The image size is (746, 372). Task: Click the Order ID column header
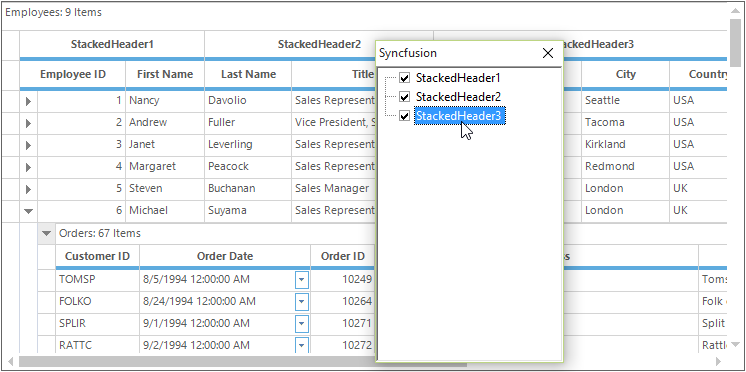click(x=343, y=256)
